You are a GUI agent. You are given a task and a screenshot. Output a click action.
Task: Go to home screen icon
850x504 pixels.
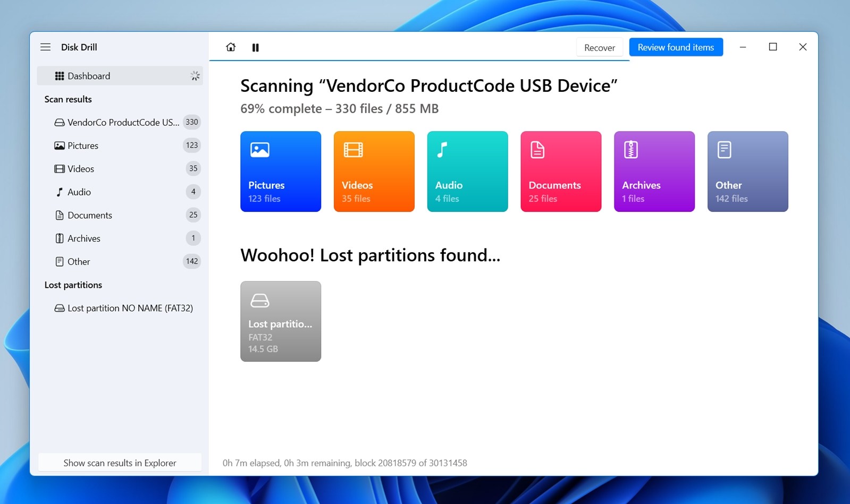(x=231, y=47)
